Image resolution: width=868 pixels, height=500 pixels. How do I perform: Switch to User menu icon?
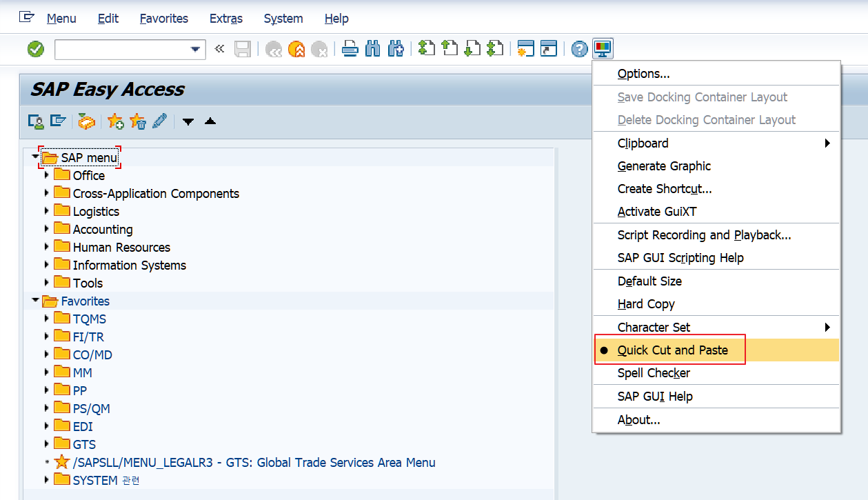click(x=36, y=122)
